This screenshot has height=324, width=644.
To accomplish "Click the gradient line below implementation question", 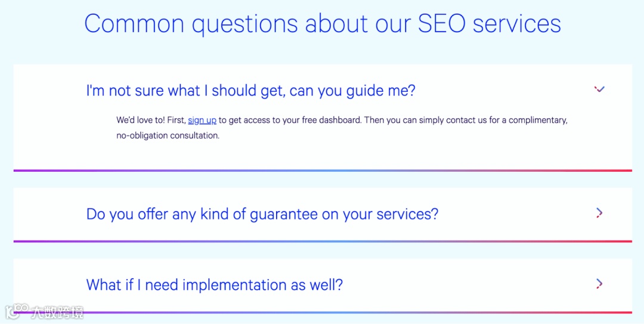I will 322,312.
